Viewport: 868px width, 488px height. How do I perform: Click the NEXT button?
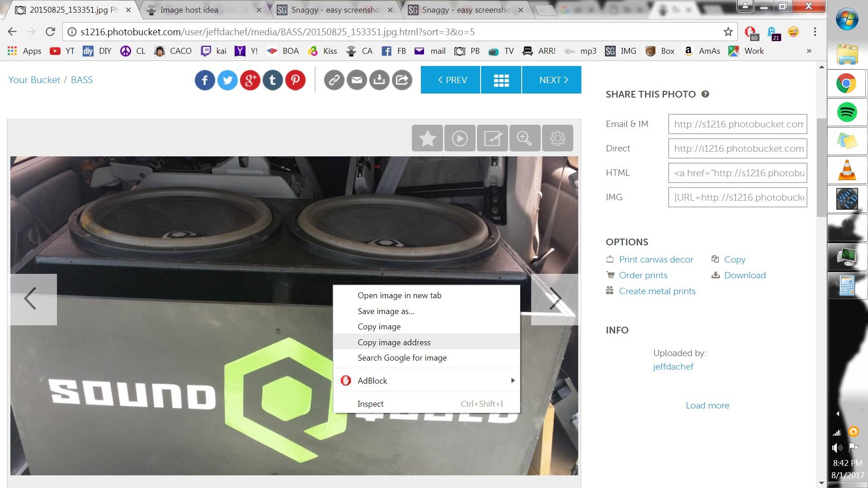click(552, 80)
